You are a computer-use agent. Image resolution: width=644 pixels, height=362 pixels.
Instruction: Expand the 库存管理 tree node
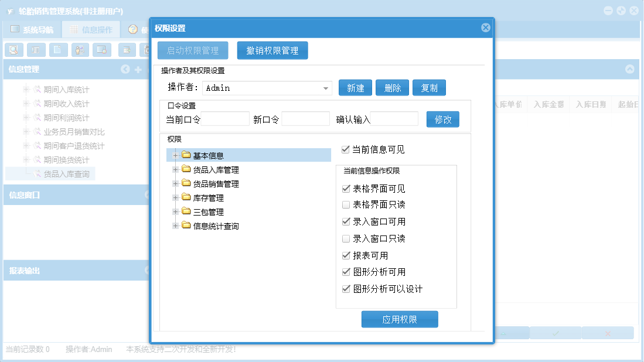click(x=175, y=198)
